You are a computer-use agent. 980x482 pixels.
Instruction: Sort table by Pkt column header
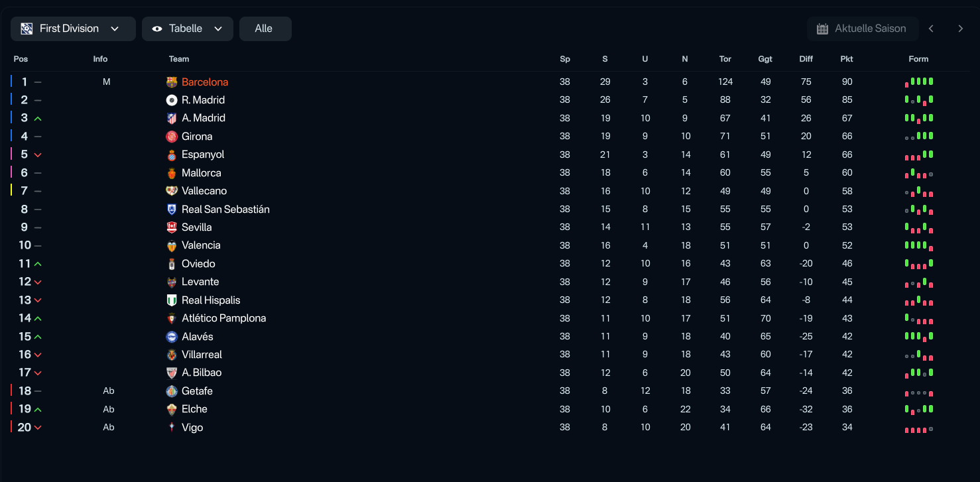[x=847, y=59]
